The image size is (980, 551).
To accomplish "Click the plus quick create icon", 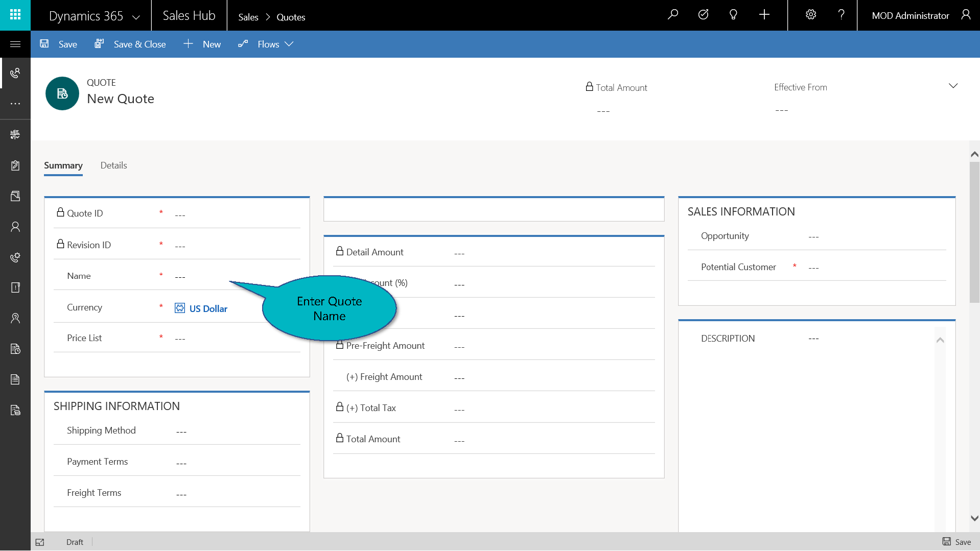I will (x=764, y=15).
